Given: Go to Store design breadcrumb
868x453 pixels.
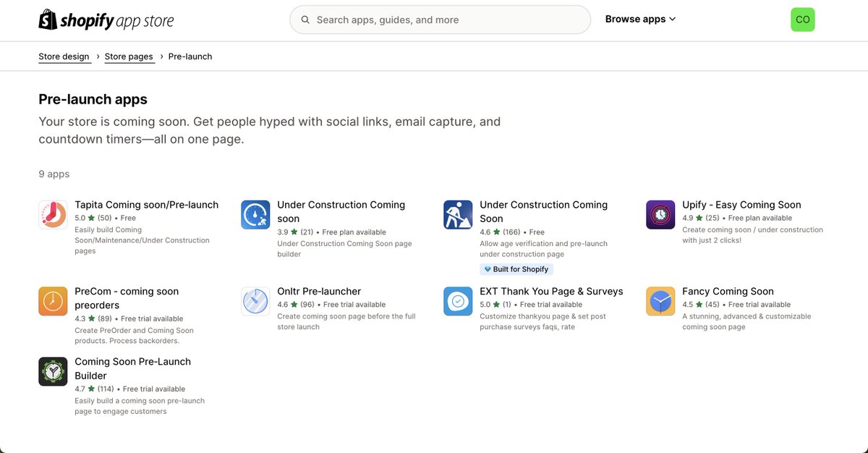Looking at the screenshot, I should click(x=64, y=56).
